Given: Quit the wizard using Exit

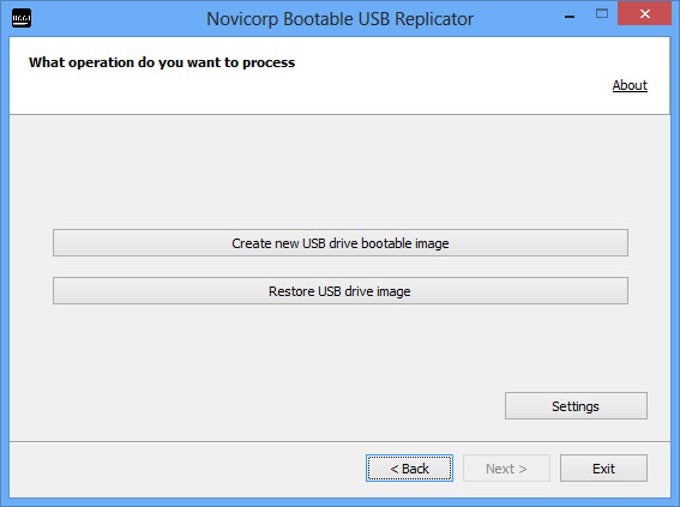Looking at the screenshot, I should tap(603, 468).
